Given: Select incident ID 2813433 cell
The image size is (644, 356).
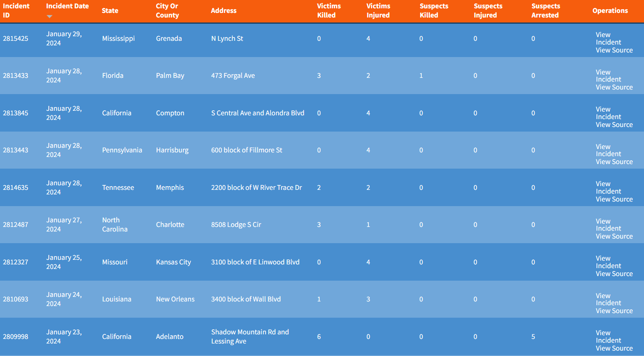Looking at the screenshot, I should point(16,76).
